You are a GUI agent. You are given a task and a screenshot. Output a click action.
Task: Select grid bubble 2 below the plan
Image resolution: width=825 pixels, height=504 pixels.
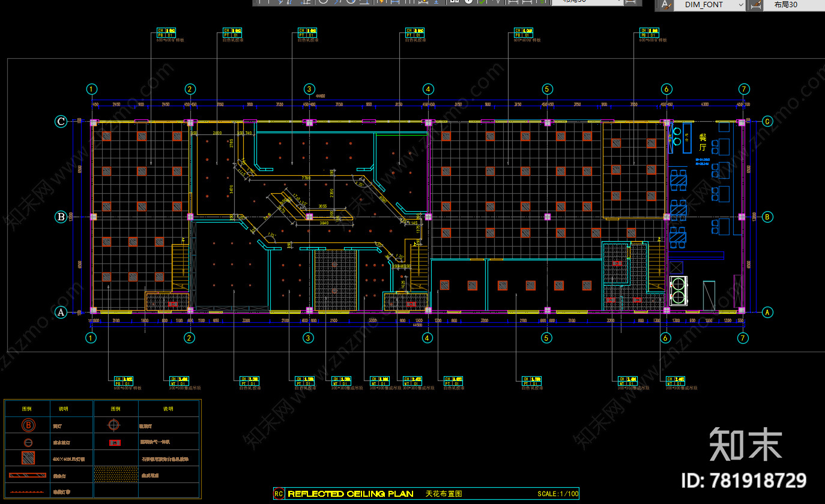click(x=189, y=338)
